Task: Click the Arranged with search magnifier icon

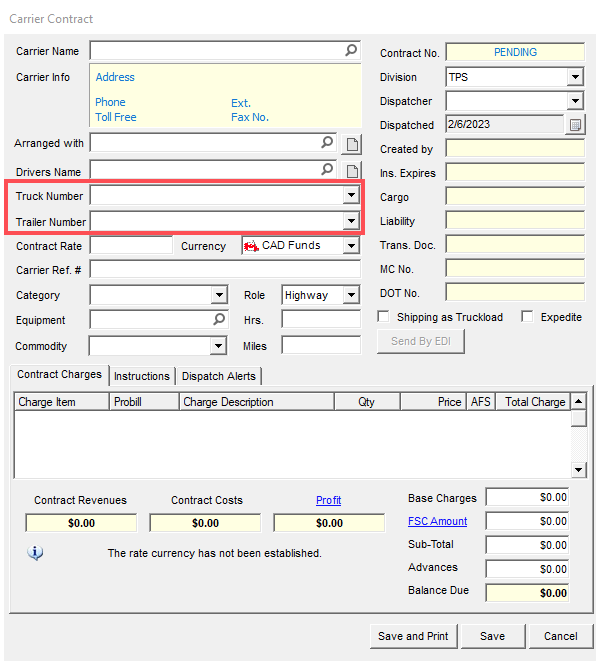Action: coord(327,143)
